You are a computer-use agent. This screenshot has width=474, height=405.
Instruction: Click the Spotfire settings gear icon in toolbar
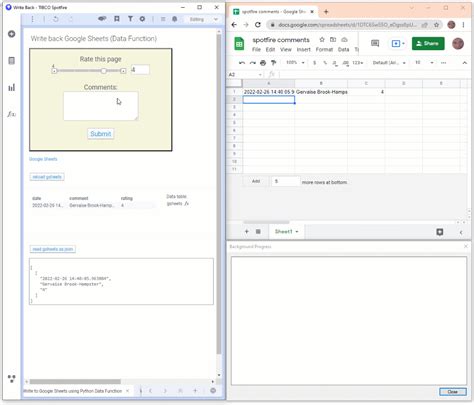[142, 19]
